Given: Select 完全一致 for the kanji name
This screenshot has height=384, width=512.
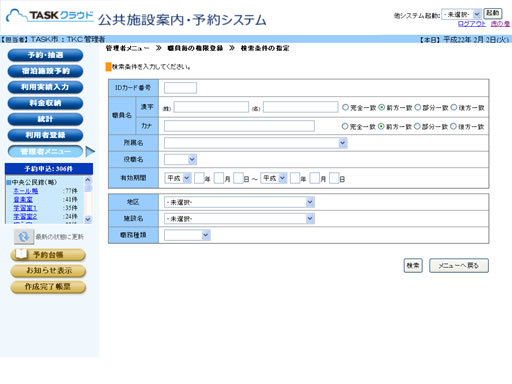Looking at the screenshot, I should click(345, 107).
